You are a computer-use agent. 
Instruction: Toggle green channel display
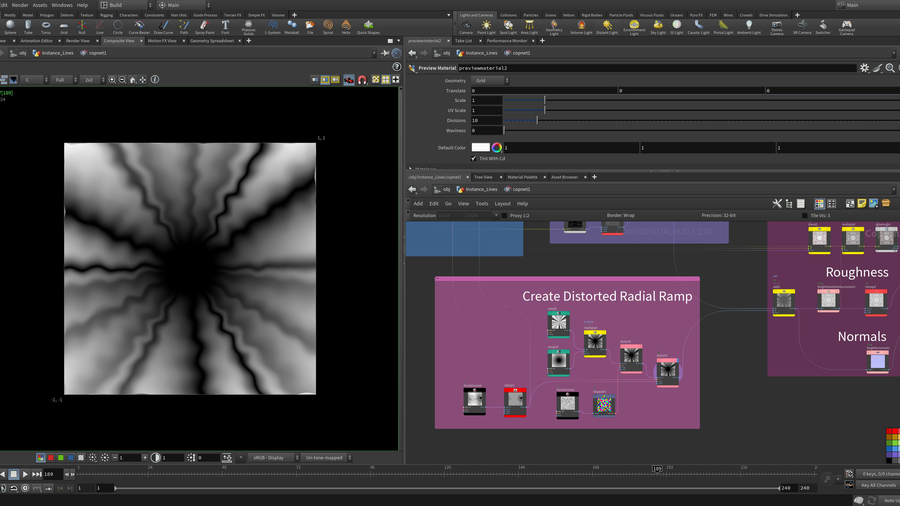pyautogui.click(x=61, y=458)
